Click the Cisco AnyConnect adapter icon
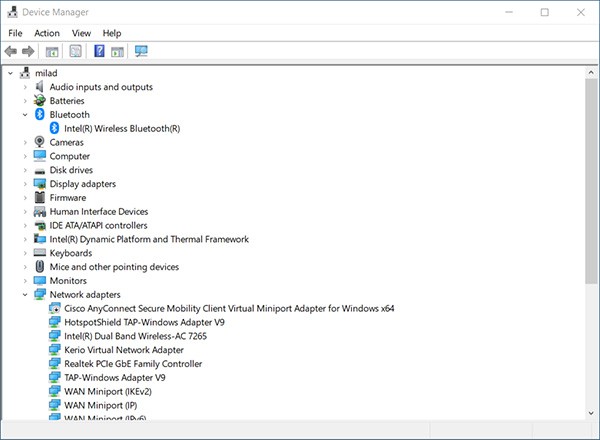Screen dimensions: 600x440 [x=54, y=308]
